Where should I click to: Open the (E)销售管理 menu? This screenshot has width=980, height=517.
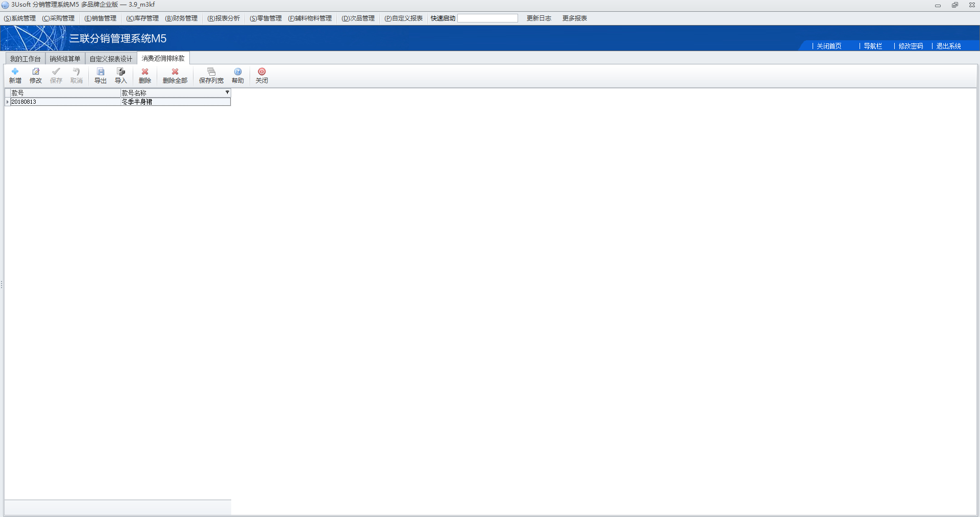(101, 18)
